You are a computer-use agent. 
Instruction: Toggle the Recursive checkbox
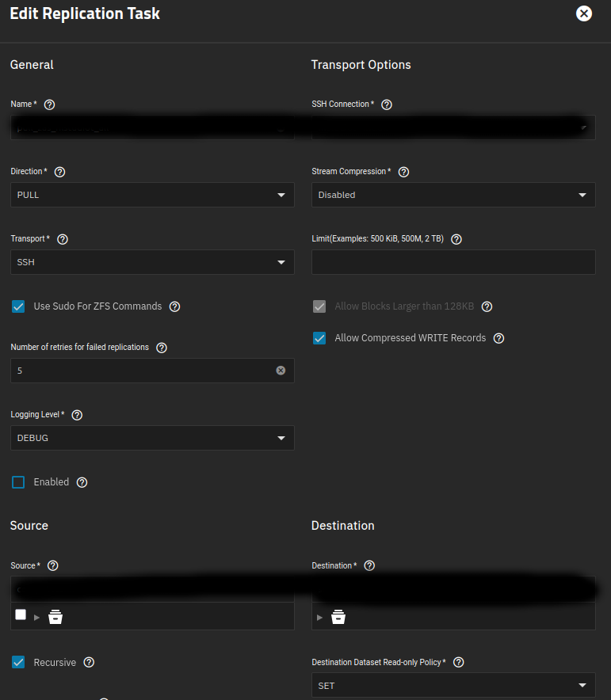point(18,663)
